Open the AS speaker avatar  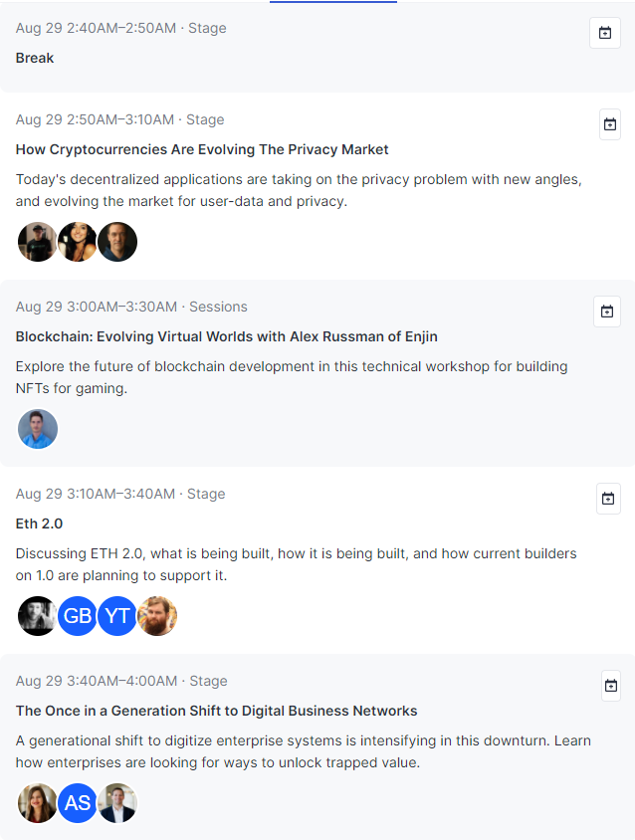click(x=78, y=803)
